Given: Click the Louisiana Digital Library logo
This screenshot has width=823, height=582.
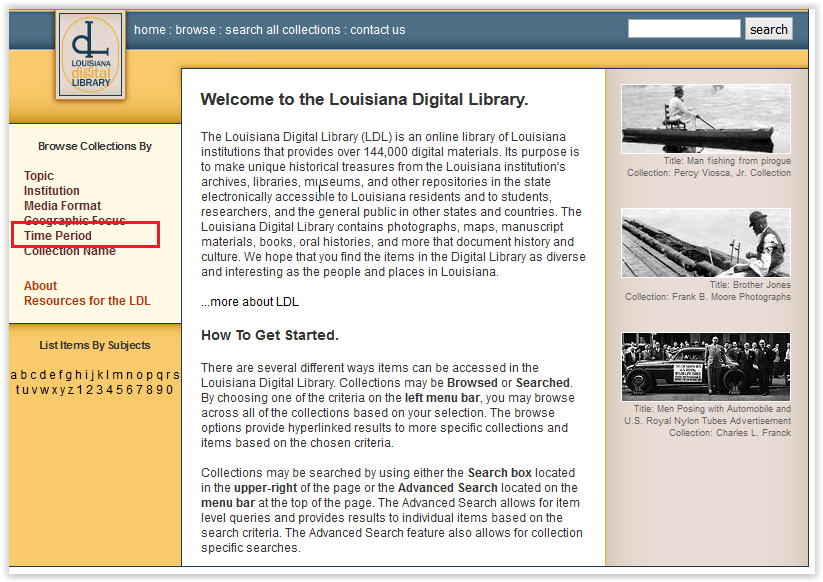Looking at the screenshot, I should tap(91, 55).
